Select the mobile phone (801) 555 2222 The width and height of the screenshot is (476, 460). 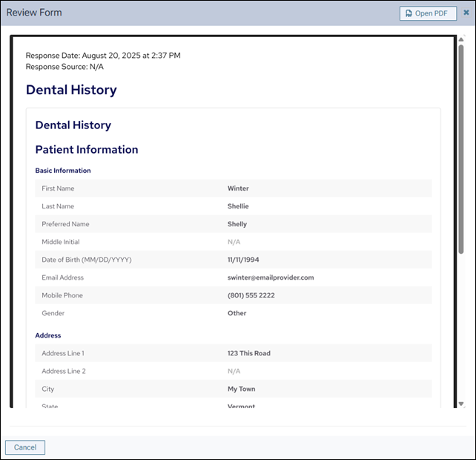point(251,295)
